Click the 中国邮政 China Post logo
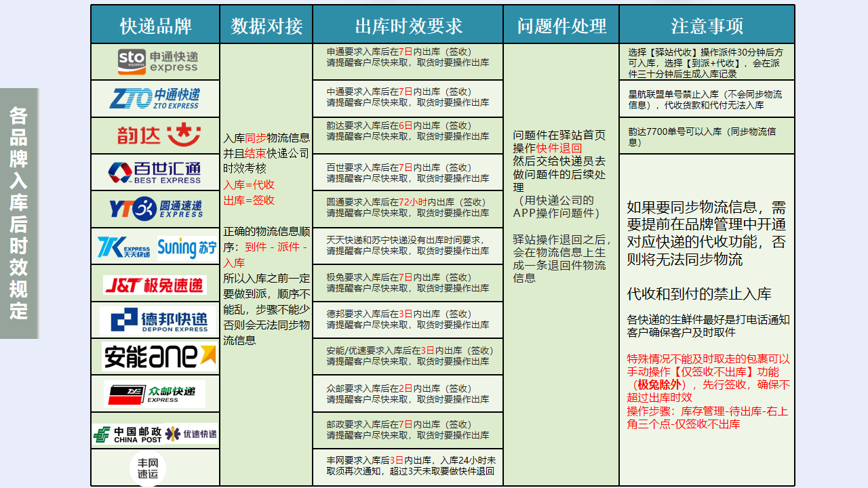Image resolution: width=868 pixels, height=488 pixels. pyautogui.click(x=128, y=434)
